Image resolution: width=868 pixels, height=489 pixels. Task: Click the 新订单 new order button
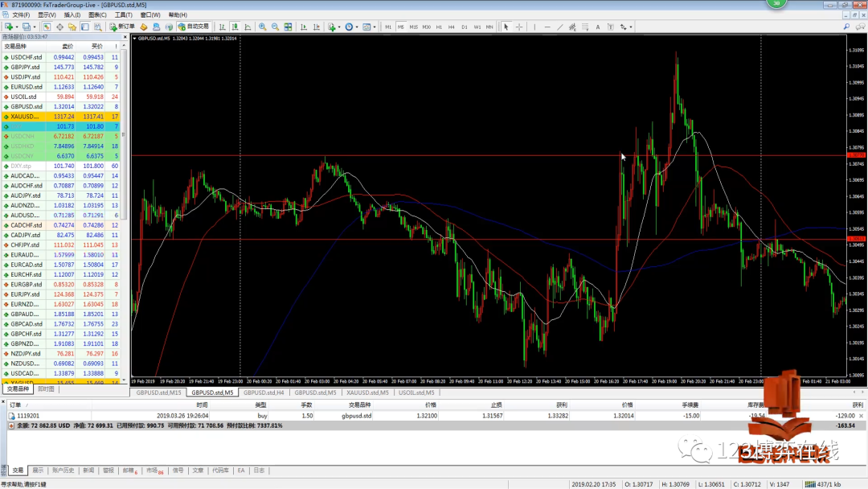[122, 27]
